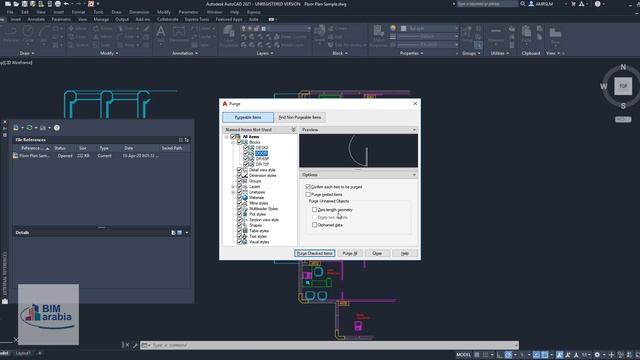Enable Zero-length geometry checkbox
The height and width of the screenshot is (360, 640).
click(314, 209)
